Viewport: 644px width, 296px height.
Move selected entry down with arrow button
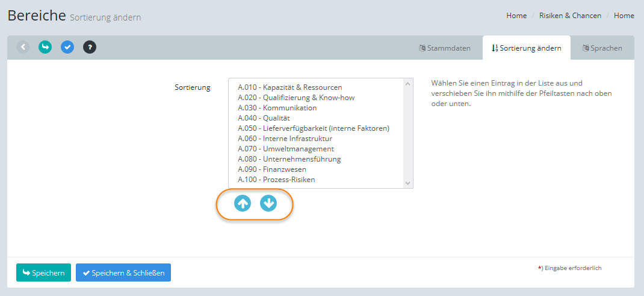[x=268, y=204]
